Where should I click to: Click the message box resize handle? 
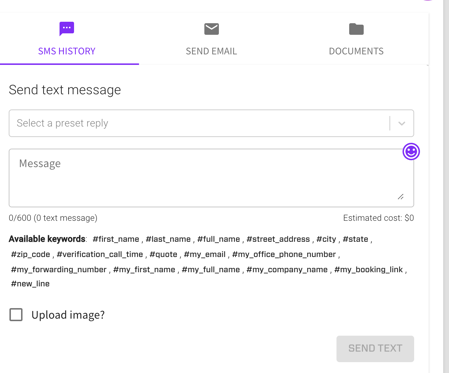click(401, 197)
